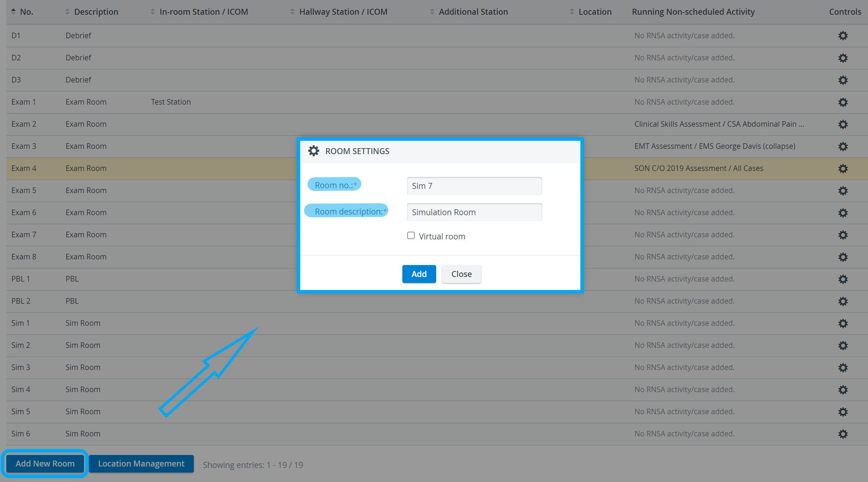Close the Room Settings dialog
This screenshot has height=482, width=868.
[x=461, y=274]
